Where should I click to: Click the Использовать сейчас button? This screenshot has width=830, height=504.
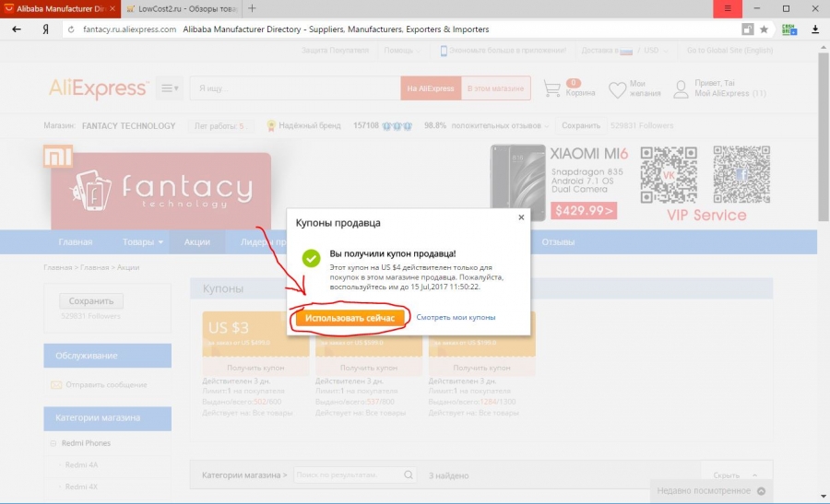[350, 318]
